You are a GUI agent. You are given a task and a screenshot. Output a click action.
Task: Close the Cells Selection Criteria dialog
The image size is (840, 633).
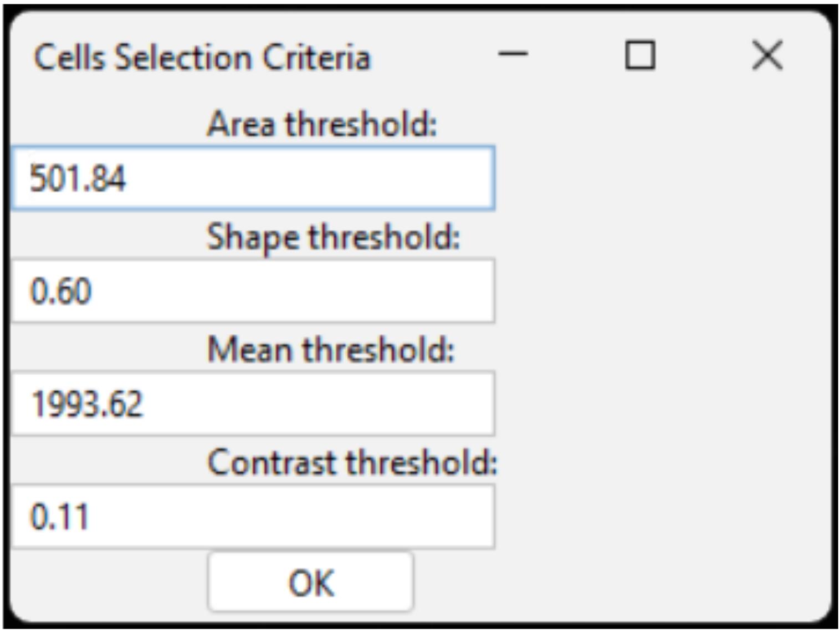pyautogui.click(x=767, y=55)
